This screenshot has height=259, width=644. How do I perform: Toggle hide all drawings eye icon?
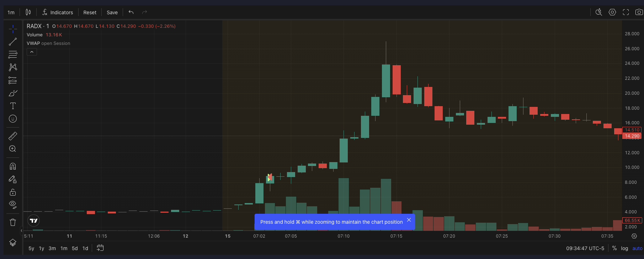13,204
